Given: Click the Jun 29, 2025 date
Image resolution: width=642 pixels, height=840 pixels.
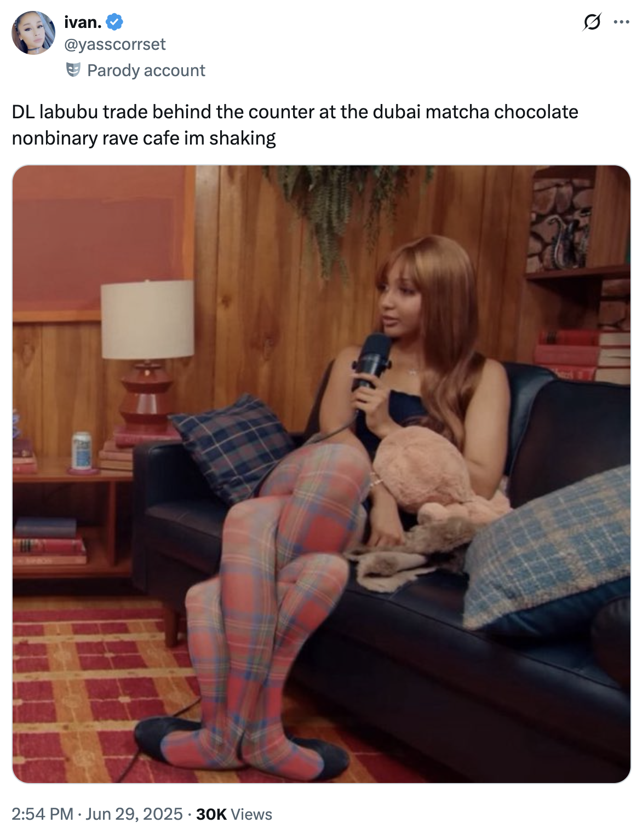Looking at the screenshot, I should pyautogui.click(x=134, y=814).
